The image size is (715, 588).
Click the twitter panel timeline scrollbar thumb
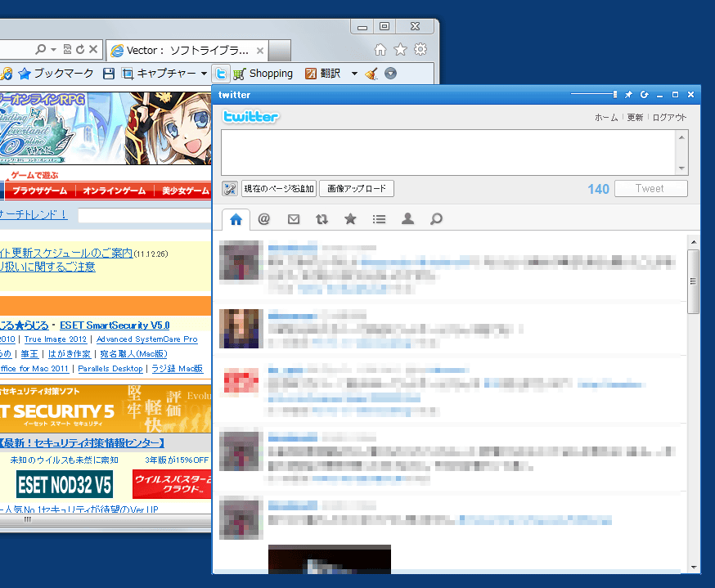coord(693,281)
